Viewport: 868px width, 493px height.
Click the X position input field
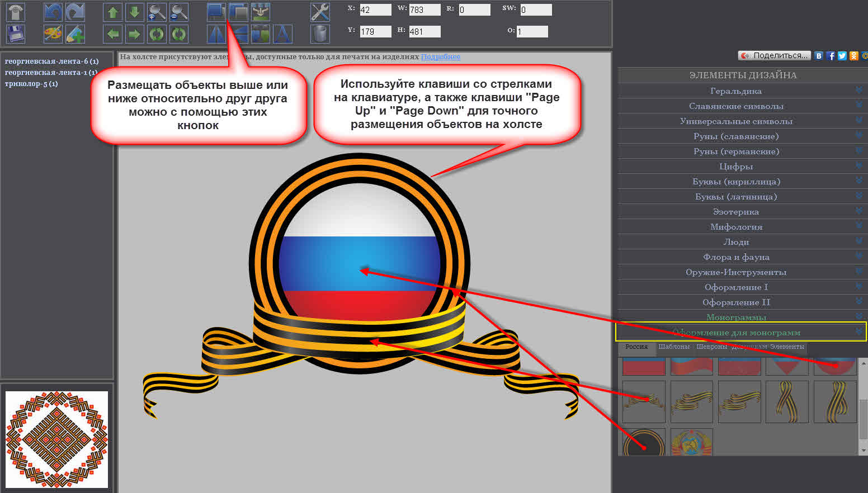pos(375,10)
